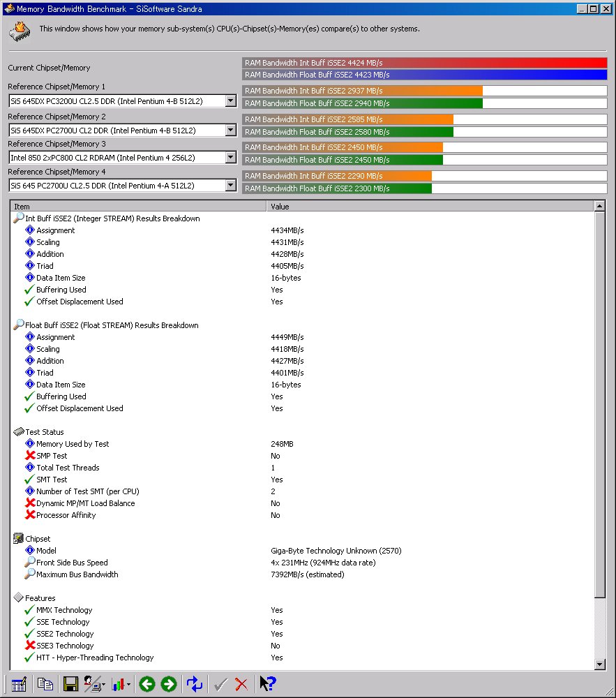Click the orange Int Buff 2937 MB/s bar
Image resolution: width=616 pixels, height=698 pixels.
(363, 91)
